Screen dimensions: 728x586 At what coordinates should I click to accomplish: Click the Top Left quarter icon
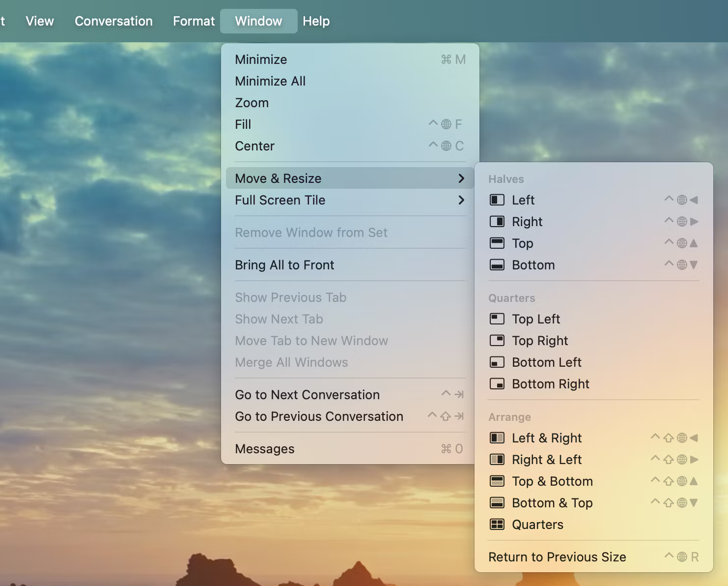497,319
